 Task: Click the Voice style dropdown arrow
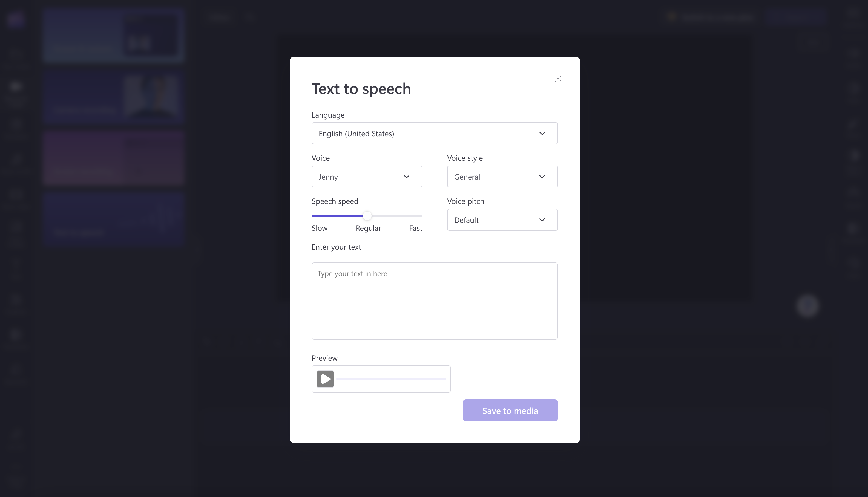pyautogui.click(x=542, y=177)
